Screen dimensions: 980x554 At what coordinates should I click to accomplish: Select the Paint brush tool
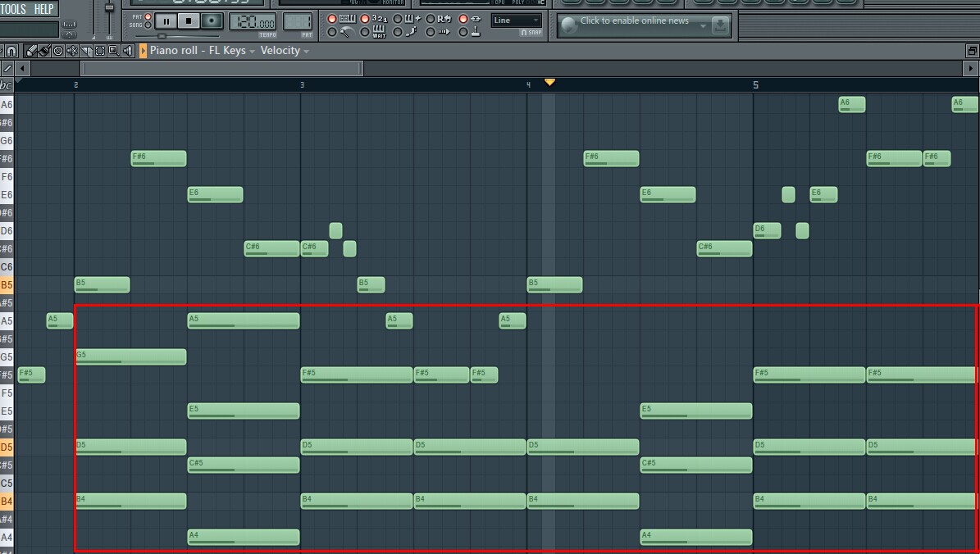(44, 51)
